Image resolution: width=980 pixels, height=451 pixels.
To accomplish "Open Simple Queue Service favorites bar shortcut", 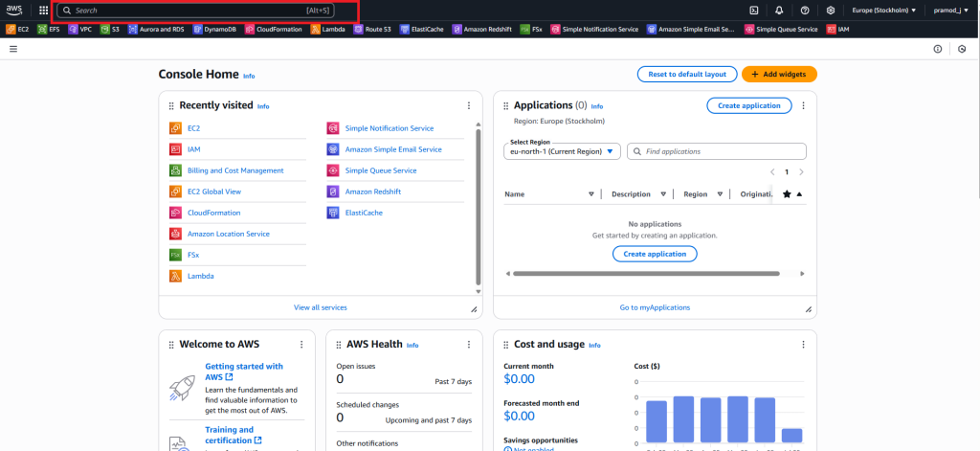I will pos(781,29).
